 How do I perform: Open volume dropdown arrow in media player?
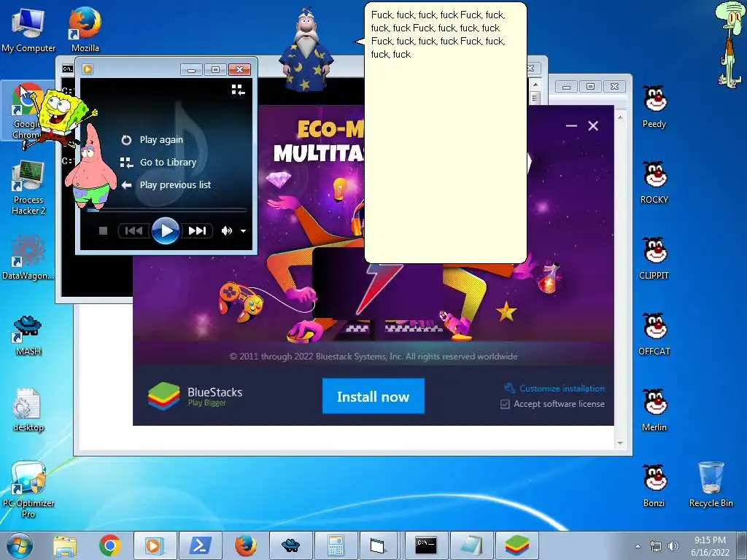tap(243, 231)
